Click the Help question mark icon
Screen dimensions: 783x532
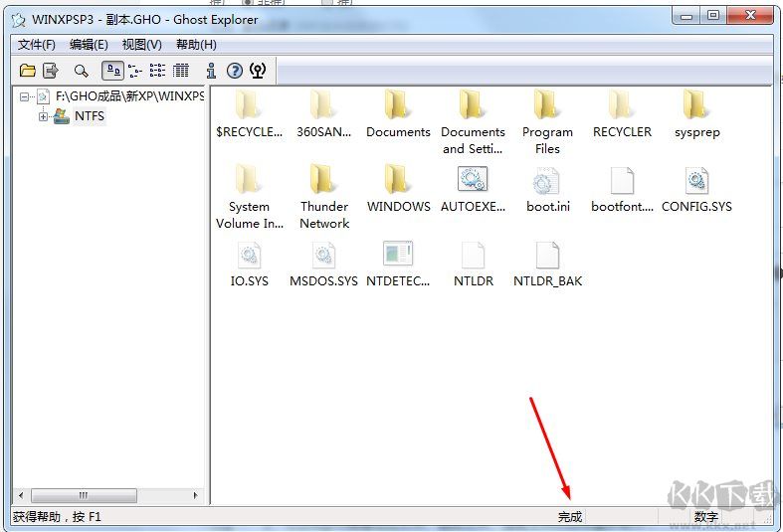pyautogui.click(x=235, y=71)
